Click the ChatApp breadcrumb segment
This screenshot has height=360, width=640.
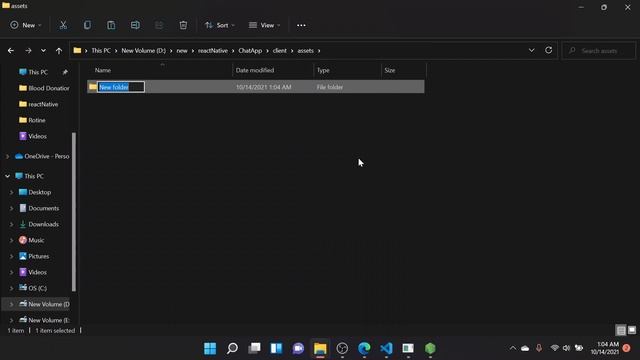click(x=250, y=51)
